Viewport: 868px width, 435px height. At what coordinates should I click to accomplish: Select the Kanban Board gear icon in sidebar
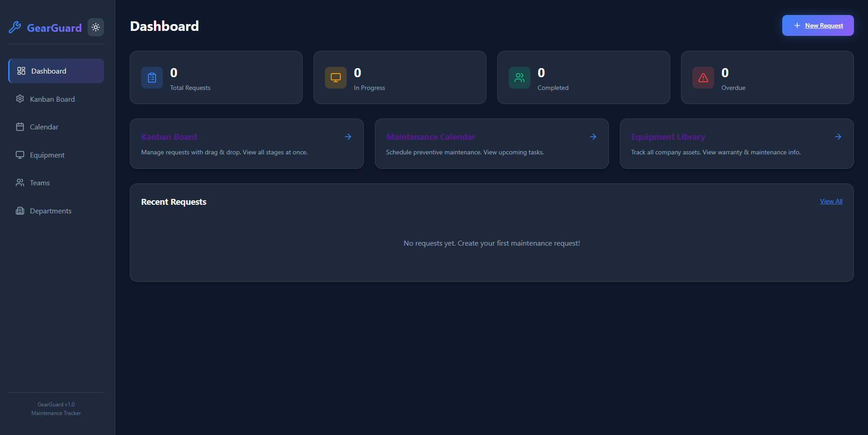tap(20, 99)
